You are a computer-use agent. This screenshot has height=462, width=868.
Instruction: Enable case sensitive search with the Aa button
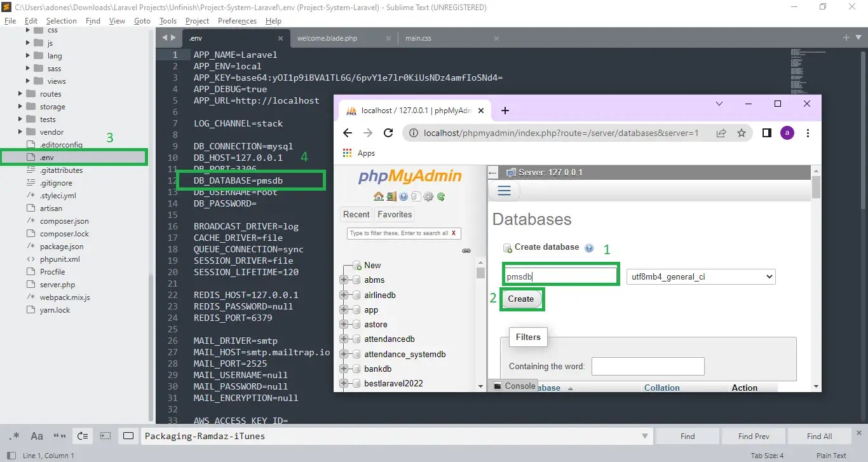coord(36,436)
